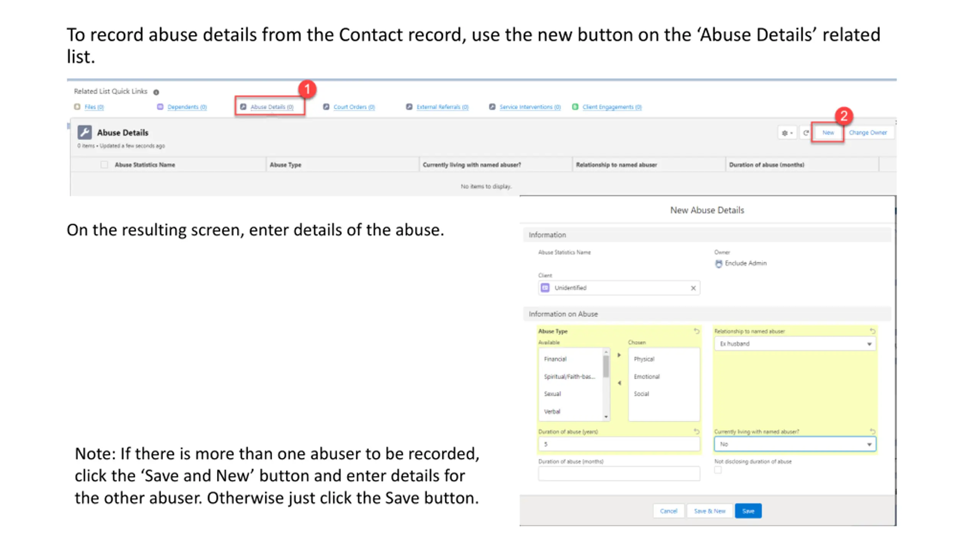Click the Available list scroll-down arrow

(606, 417)
